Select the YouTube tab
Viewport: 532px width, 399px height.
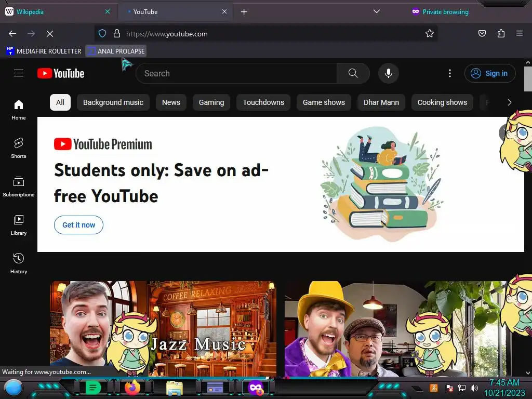pyautogui.click(x=175, y=12)
